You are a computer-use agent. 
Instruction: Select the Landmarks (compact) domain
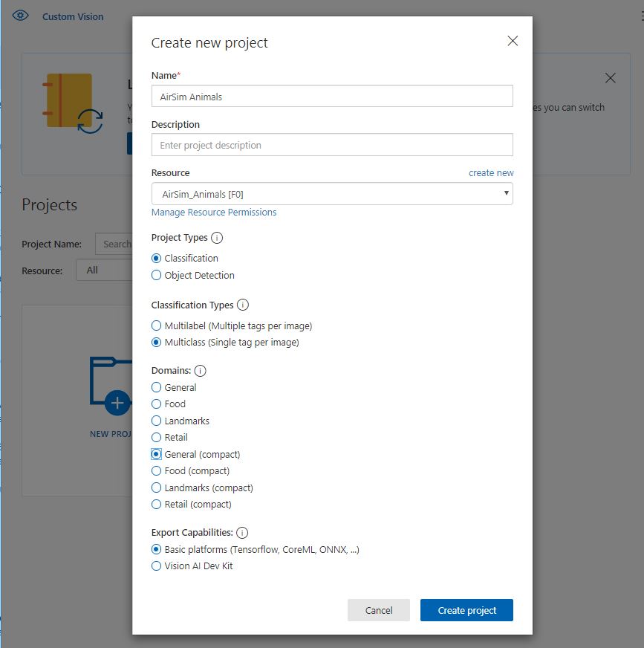pos(156,487)
